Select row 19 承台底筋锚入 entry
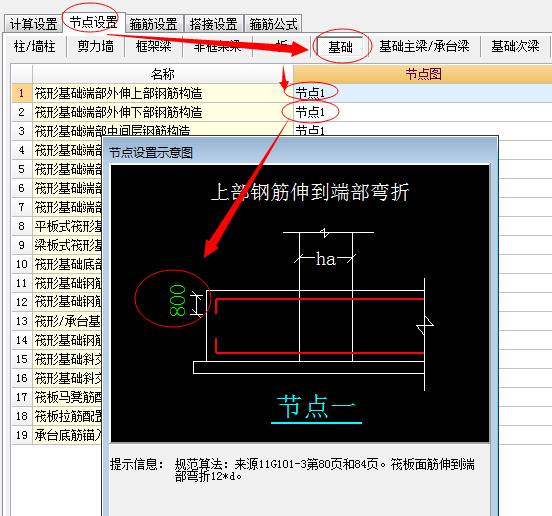 point(67,435)
